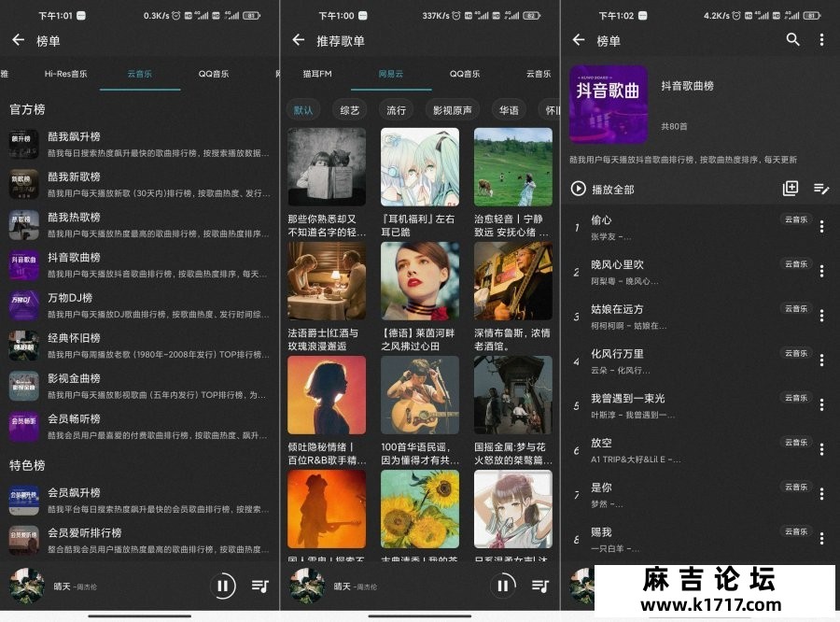
Task: Tap the purple 抖音歌曲 chart cover image
Action: coord(608,105)
